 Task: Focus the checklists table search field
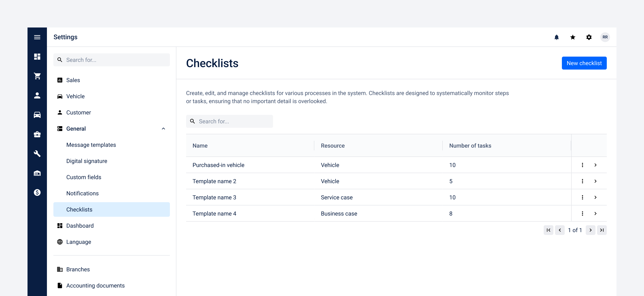click(229, 121)
